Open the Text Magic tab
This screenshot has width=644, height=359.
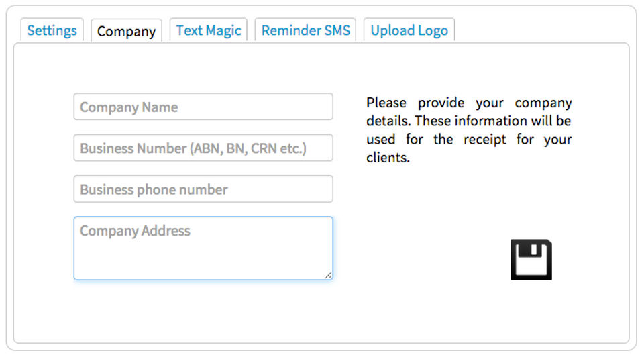coord(208,30)
